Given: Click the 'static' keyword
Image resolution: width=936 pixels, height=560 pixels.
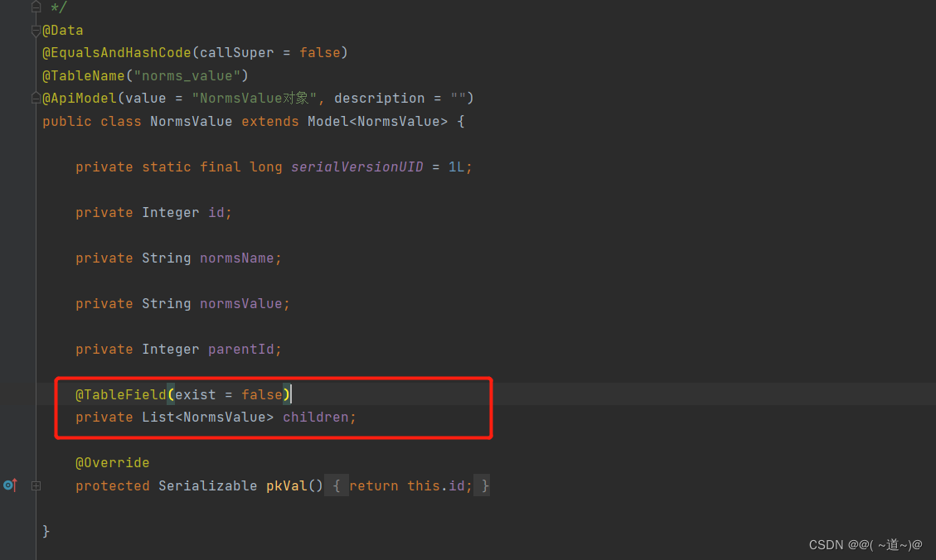Looking at the screenshot, I should click(x=166, y=167).
